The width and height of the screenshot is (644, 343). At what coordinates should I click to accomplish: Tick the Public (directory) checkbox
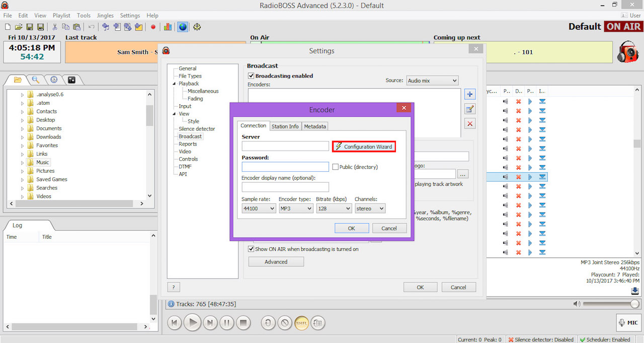click(336, 167)
